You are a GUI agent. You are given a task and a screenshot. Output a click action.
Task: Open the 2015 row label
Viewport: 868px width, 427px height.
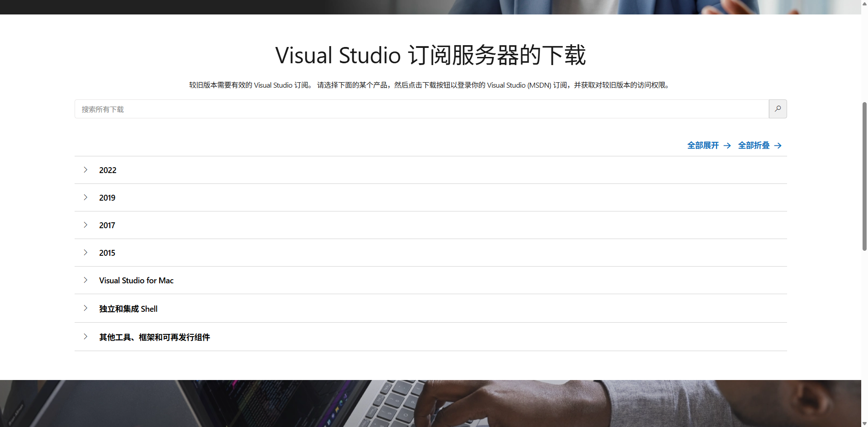[x=107, y=253]
